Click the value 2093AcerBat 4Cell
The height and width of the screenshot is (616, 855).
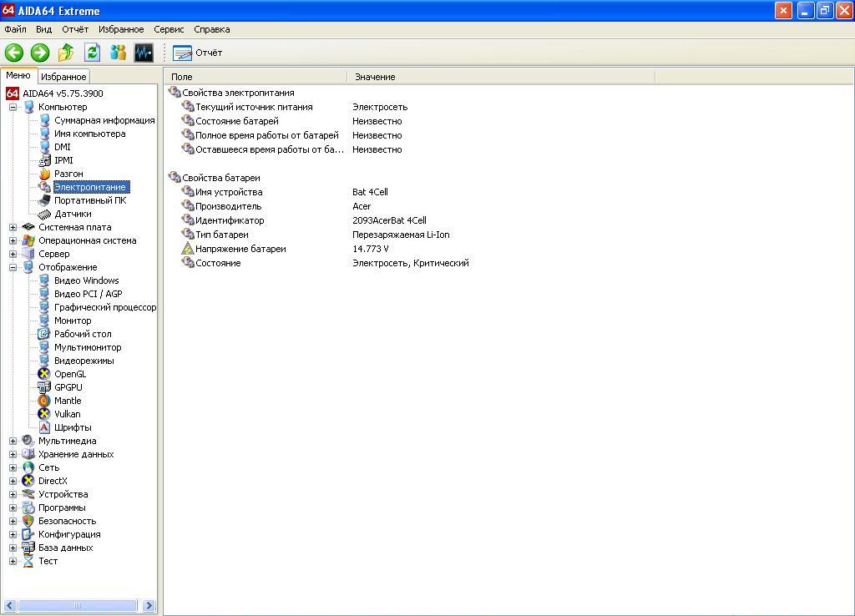pos(389,221)
